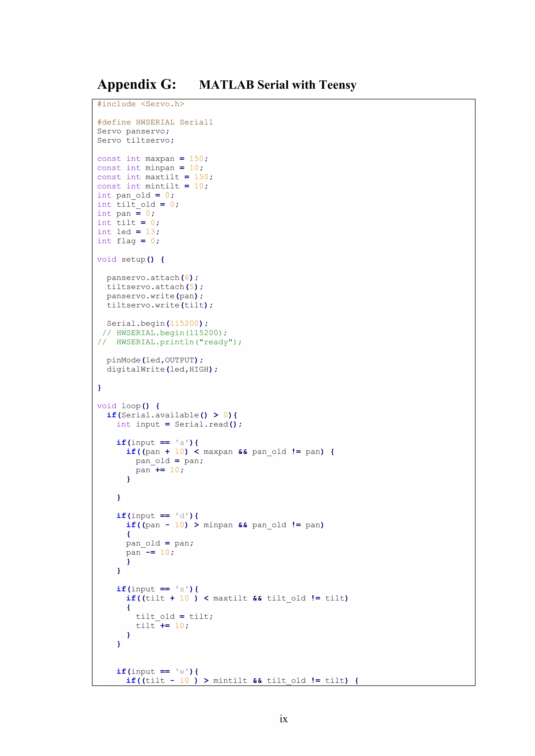
Task: Click the line 'pan += 10;'
Action: coord(160,470)
